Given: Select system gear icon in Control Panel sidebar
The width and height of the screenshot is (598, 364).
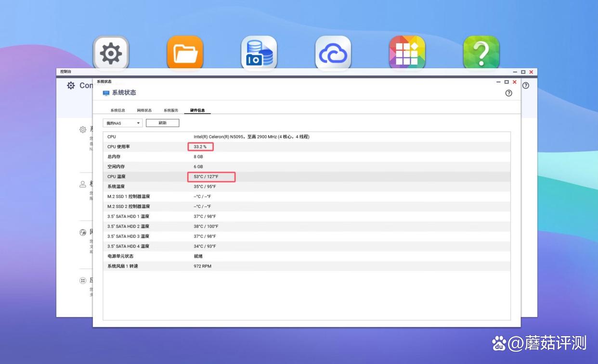Looking at the screenshot, I should pyautogui.click(x=83, y=130).
